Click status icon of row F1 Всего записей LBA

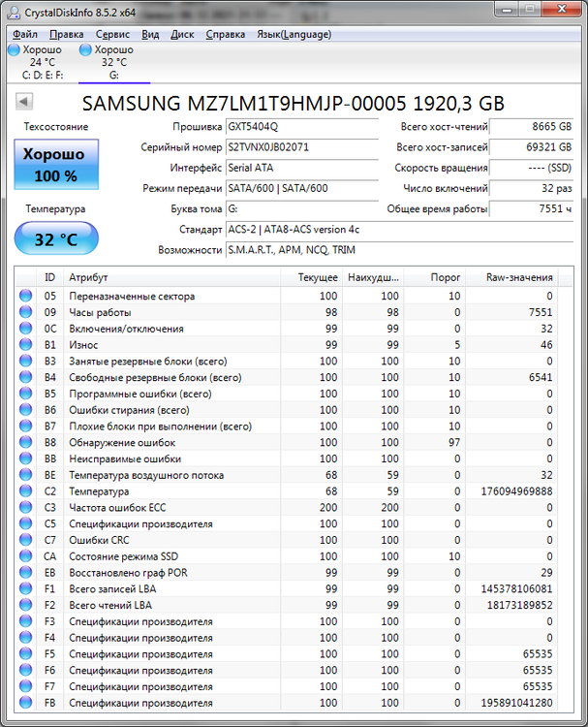25,588
